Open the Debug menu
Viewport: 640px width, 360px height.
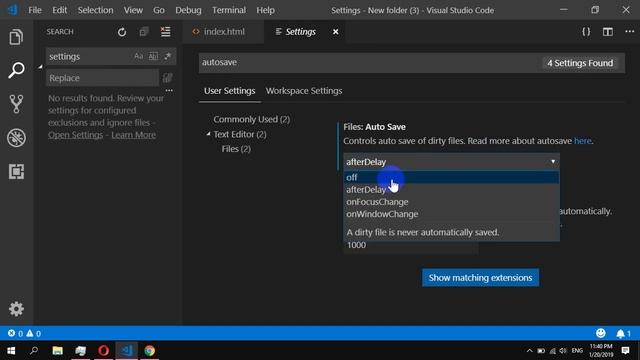(x=188, y=10)
